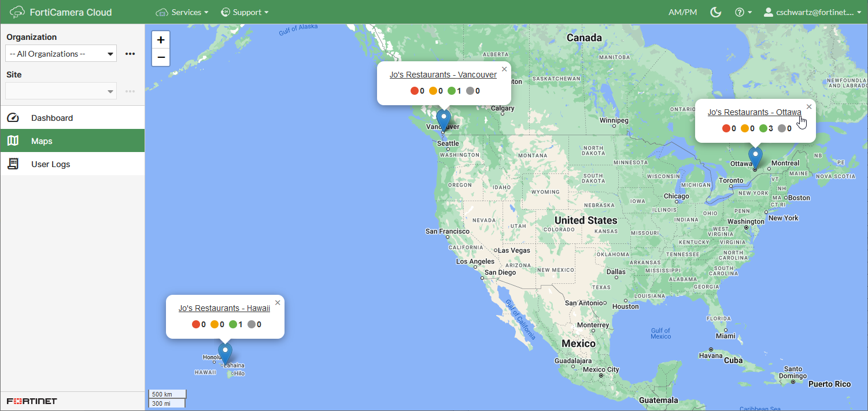Viewport: 868px width, 411px height.
Task: Click the orange status dot in Hawaii popup
Action: 215,324
